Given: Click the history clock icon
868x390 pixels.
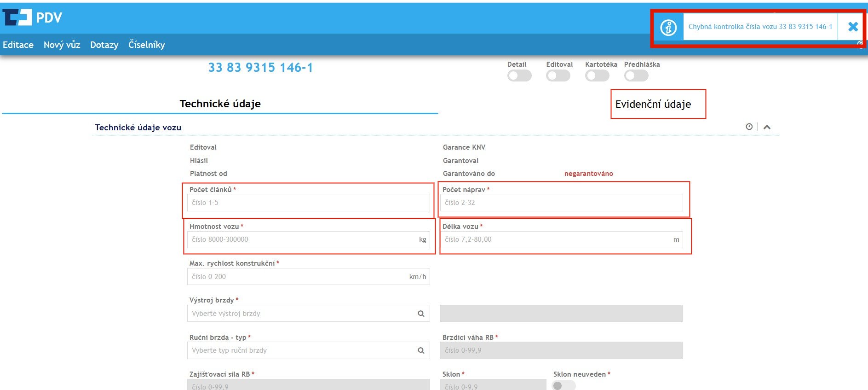Looking at the screenshot, I should [x=749, y=127].
